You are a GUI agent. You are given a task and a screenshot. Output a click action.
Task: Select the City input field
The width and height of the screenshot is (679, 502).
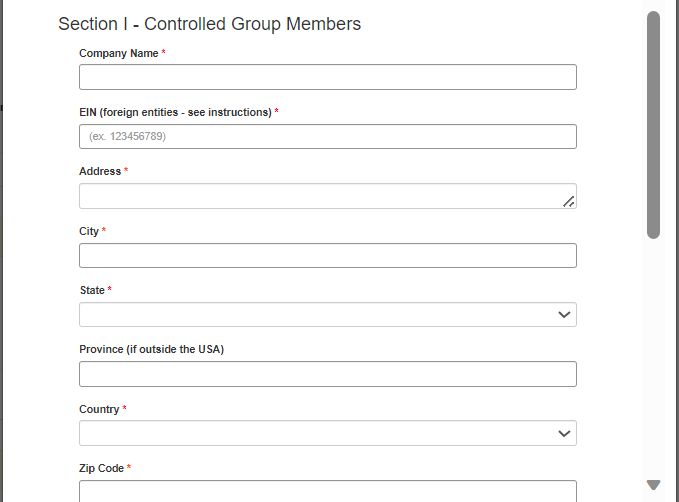327,255
